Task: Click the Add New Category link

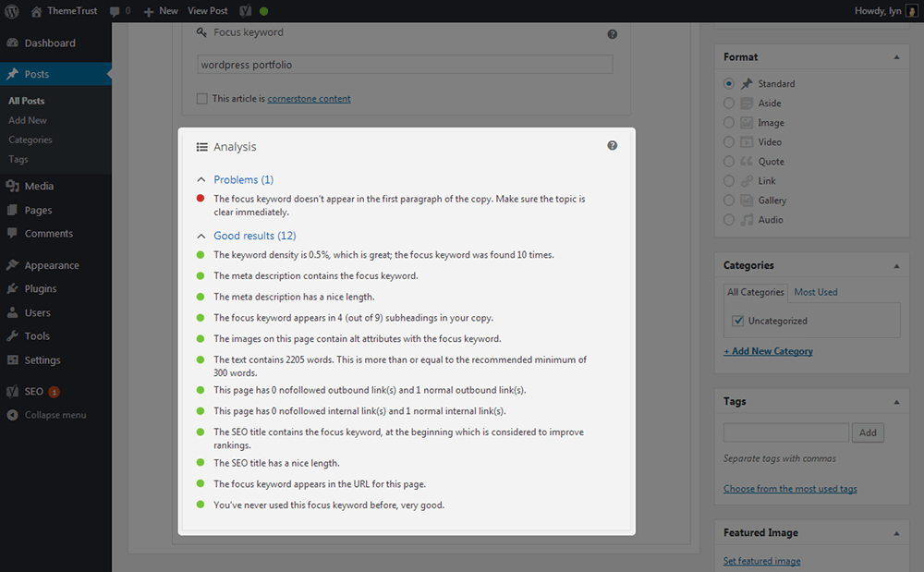Action: pos(768,351)
